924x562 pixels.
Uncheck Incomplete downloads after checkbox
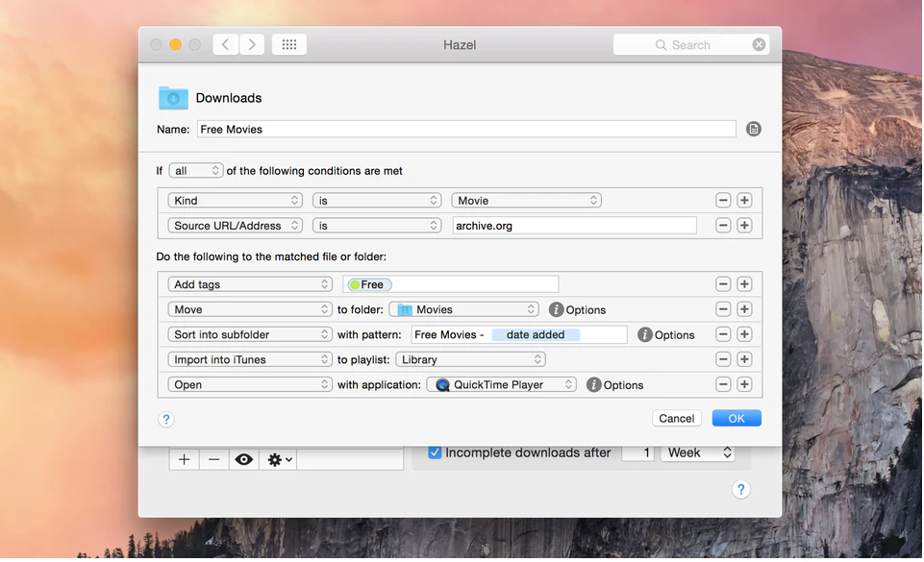point(435,452)
